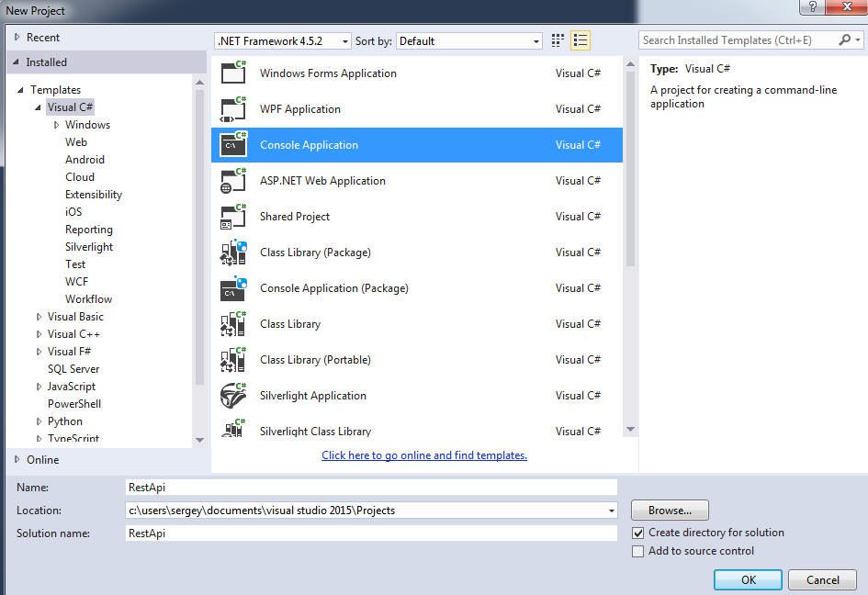Click the Browse... button
868x595 pixels.
coord(670,511)
